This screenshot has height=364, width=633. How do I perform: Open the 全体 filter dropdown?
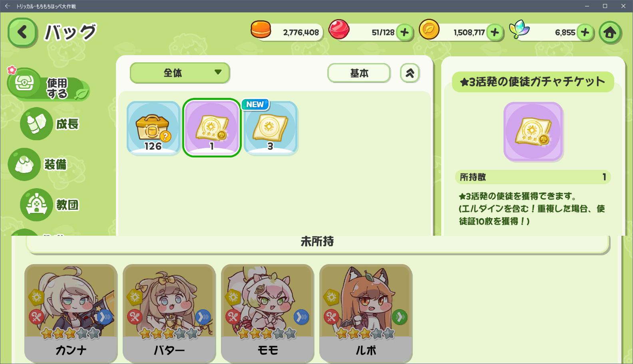(180, 73)
